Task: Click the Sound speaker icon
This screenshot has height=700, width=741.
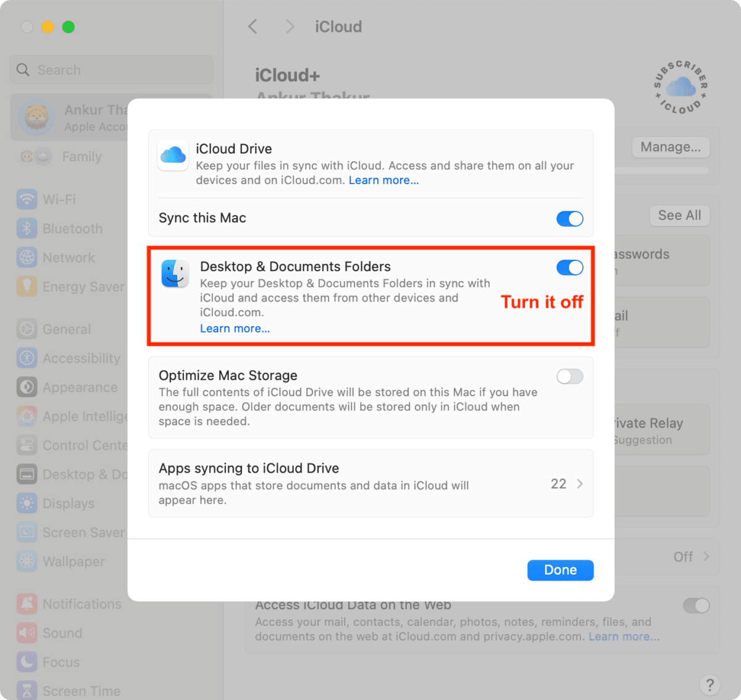Action: (x=27, y=633)
